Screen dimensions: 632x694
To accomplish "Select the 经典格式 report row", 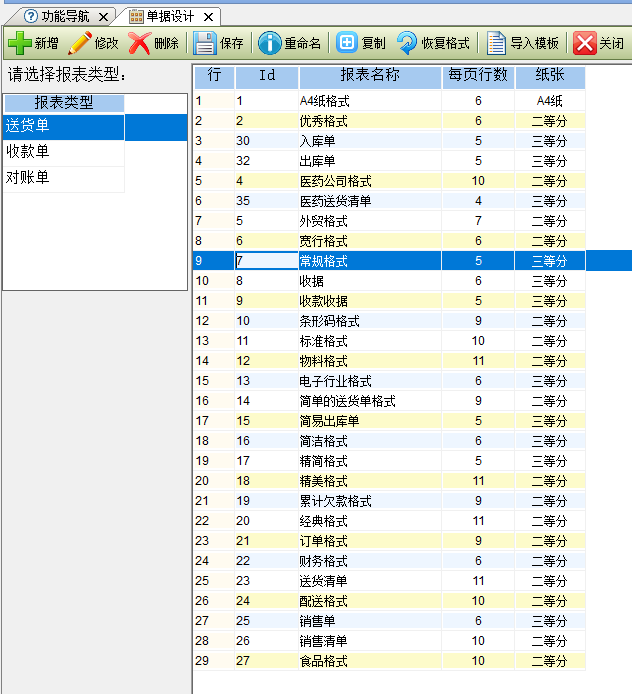I will 389,521.
